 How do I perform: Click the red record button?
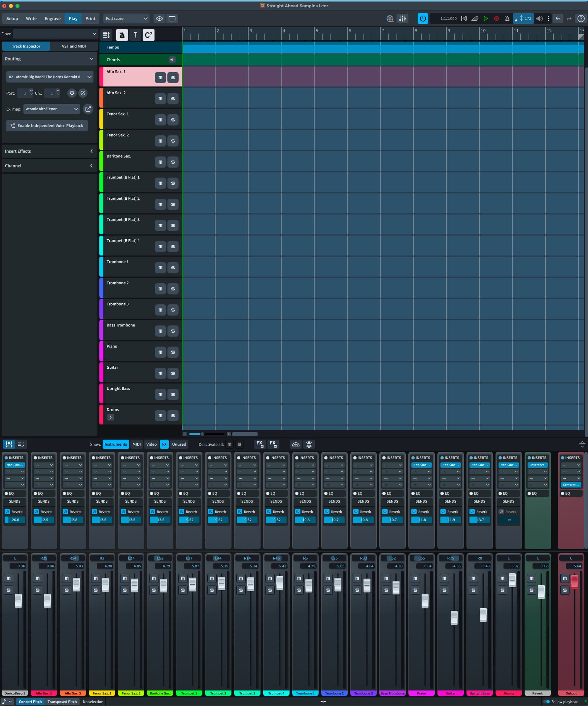(x=496, y=18)
